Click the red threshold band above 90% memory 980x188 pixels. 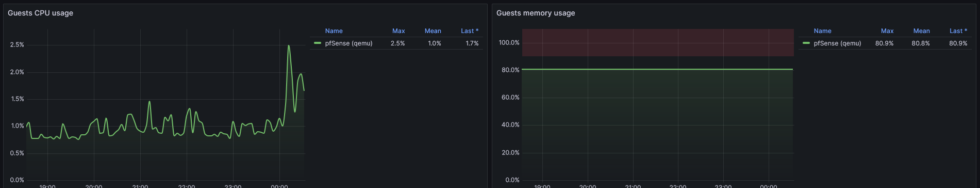tap(657, 42)
